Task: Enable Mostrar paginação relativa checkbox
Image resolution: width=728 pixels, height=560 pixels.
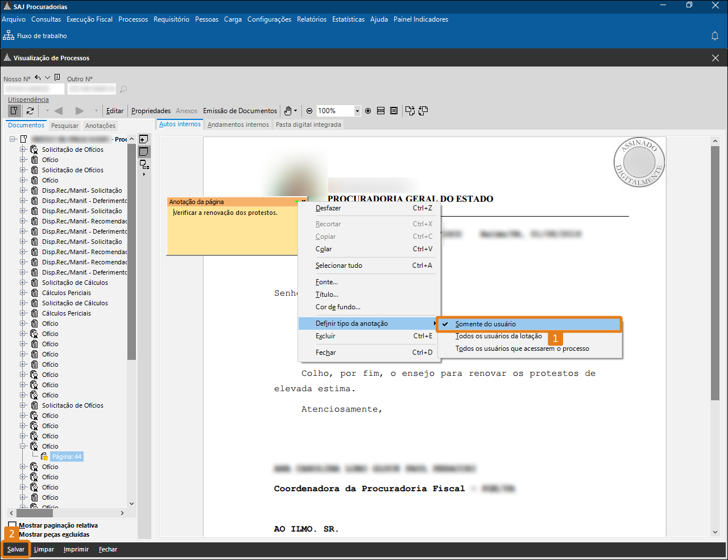Action: [x=13, y=525]
